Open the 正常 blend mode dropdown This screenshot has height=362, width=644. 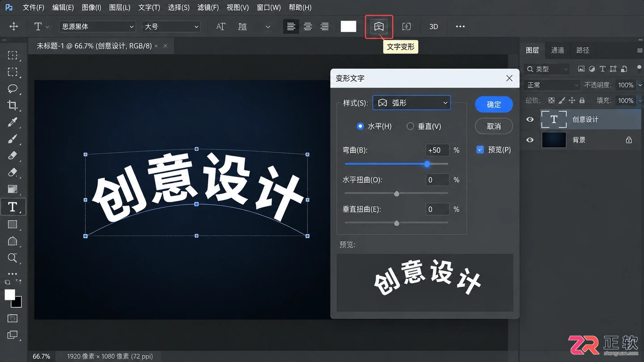[x=552, y=85]
